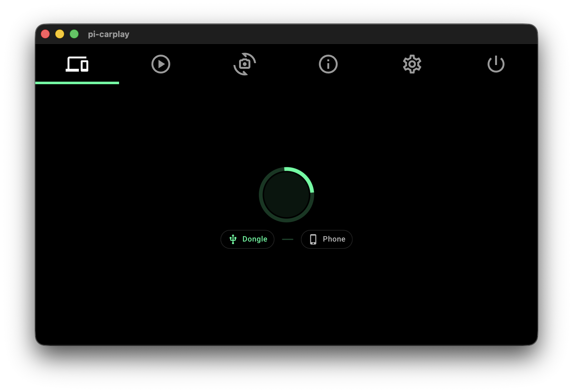573x392 pixels.
Task: Click the pi-carplay window title
Action: (x=108, y=34)
